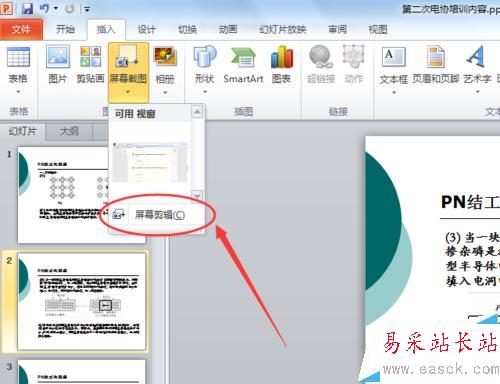The image size is (500, 384).
Task: Switch to the 视图 ribbon tab
Action: tap(378, 30)
